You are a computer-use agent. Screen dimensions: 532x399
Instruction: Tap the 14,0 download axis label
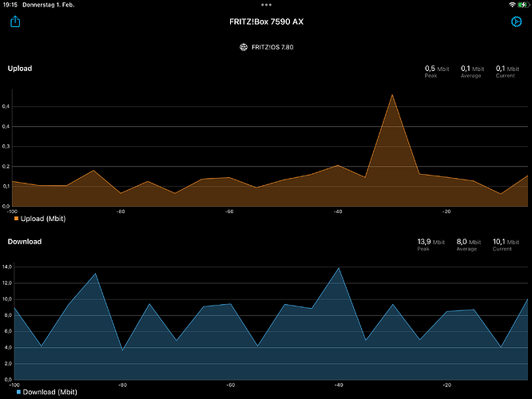click(6, 267)
